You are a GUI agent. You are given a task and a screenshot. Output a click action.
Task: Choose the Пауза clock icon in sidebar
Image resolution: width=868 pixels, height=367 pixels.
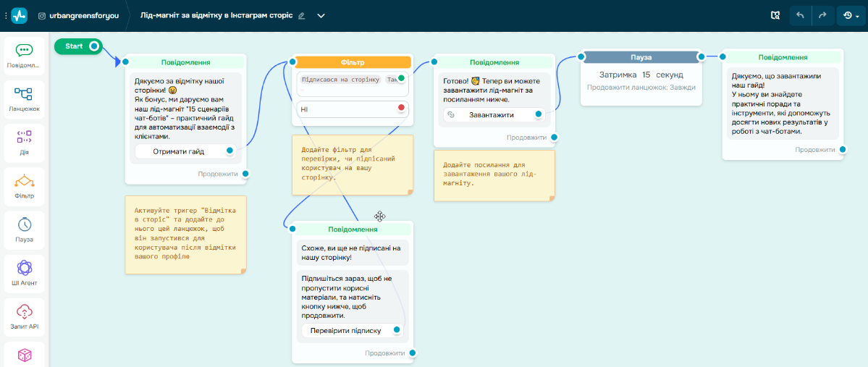[24, 229]
